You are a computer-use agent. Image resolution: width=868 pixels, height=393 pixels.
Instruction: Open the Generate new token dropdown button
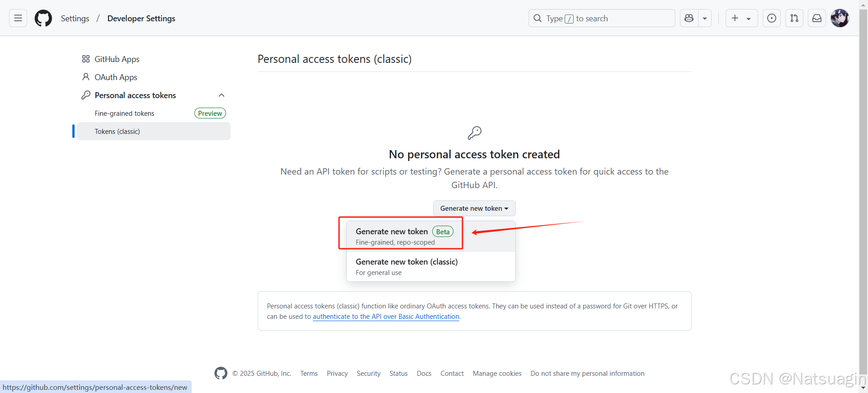[x=474, y=208]
